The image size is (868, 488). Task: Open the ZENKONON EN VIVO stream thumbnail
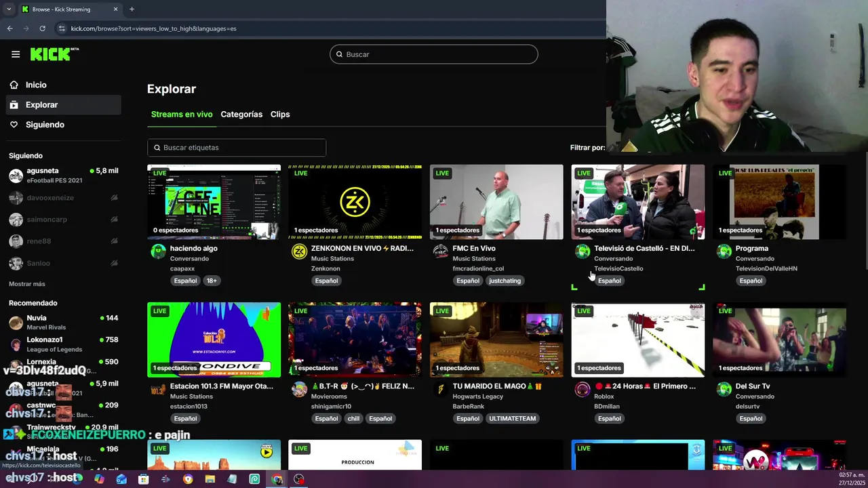[x=355, y=202]
